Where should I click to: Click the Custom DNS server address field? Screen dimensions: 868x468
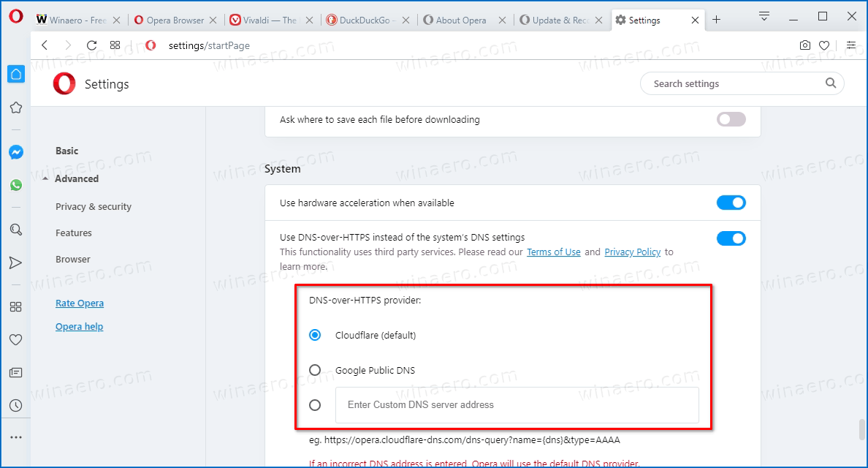(x=517, y=404)
